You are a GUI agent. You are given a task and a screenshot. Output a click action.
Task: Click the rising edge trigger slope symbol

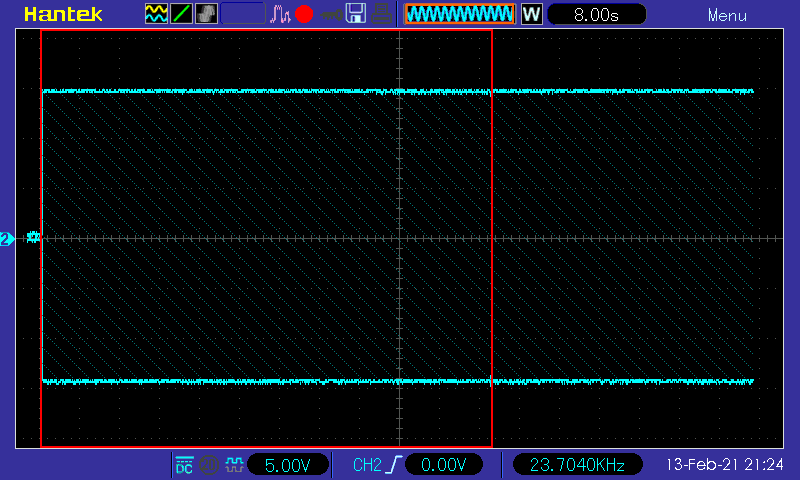pos(395,465)
